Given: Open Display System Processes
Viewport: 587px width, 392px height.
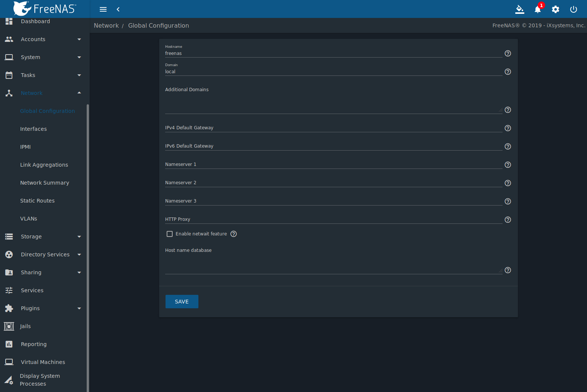Looking at the screenshot, I should tap(40, 380).
